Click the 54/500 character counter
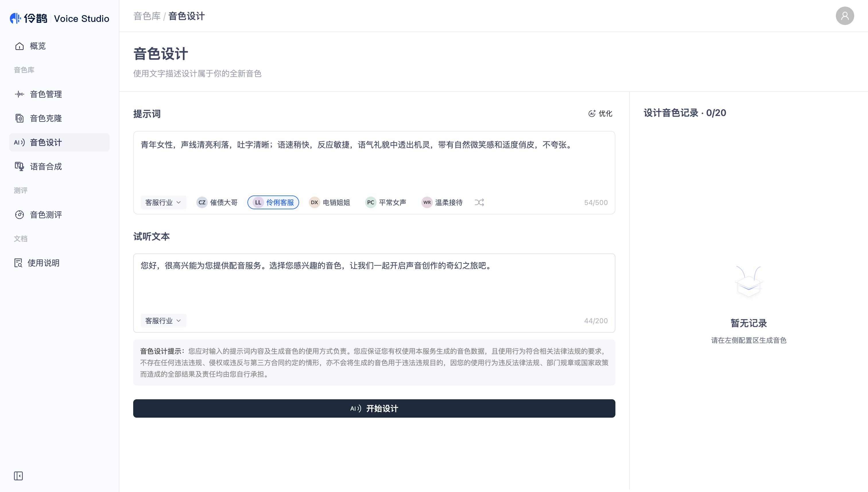This screenshot has height=492, width=868. pyautogui.click(x=596, y=202)
